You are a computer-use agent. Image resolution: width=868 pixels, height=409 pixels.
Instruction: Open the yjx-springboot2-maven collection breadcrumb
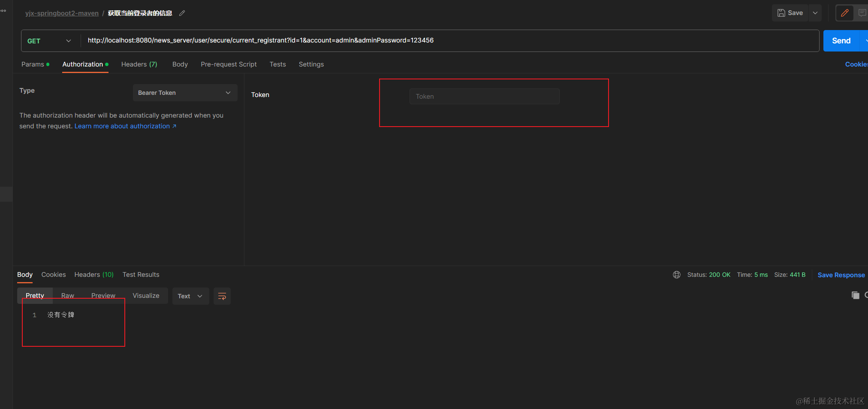(62, 13)
